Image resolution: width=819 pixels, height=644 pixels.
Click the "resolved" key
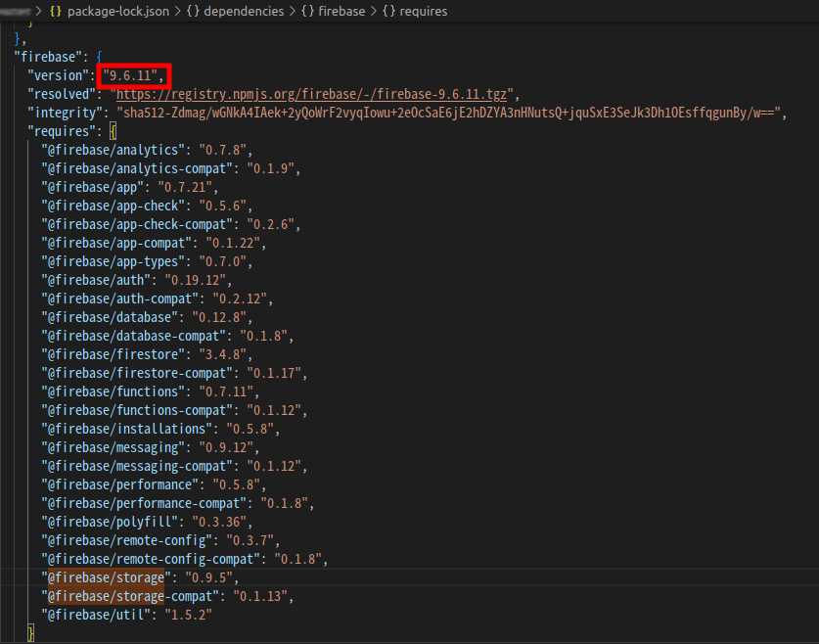[x=62, y=94]
